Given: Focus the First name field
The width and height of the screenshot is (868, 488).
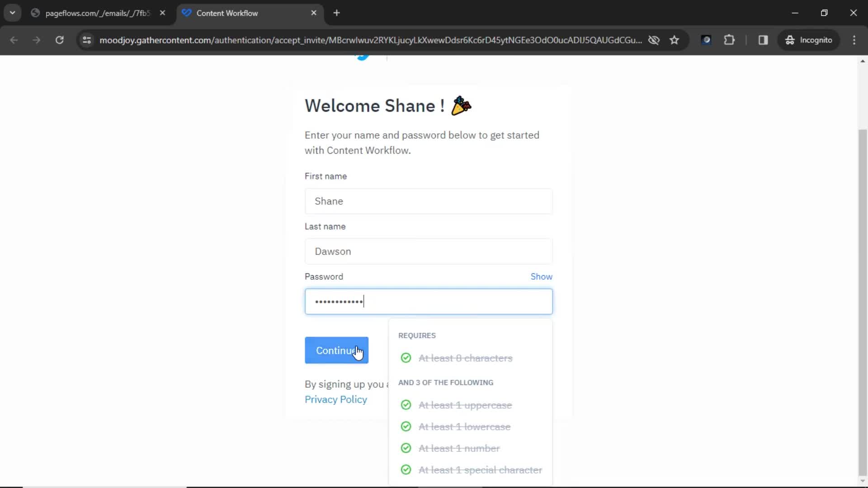Looking at the screenshot, I should click(429, 201).
